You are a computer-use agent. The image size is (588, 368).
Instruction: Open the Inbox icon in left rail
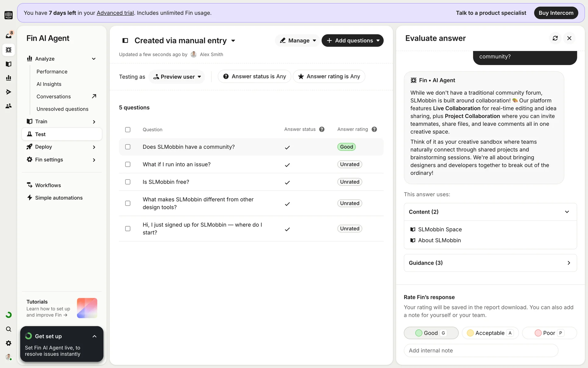click(x=9, y=36)
